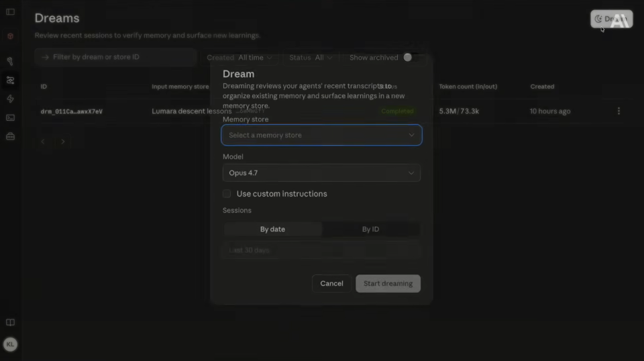
Task: Click the Input memory store column header
Action: (180, 87)
